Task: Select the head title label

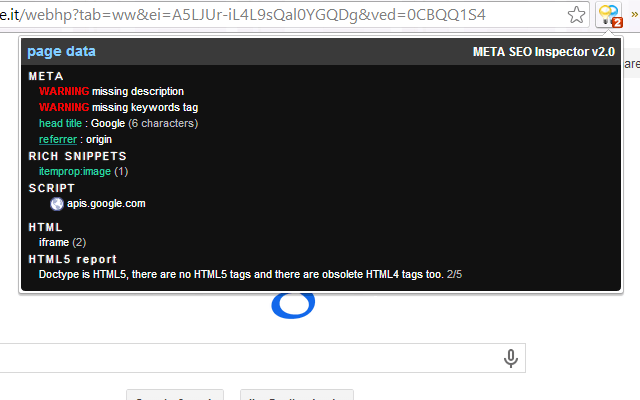Action: pyautogui.click(x=60, y=123)
